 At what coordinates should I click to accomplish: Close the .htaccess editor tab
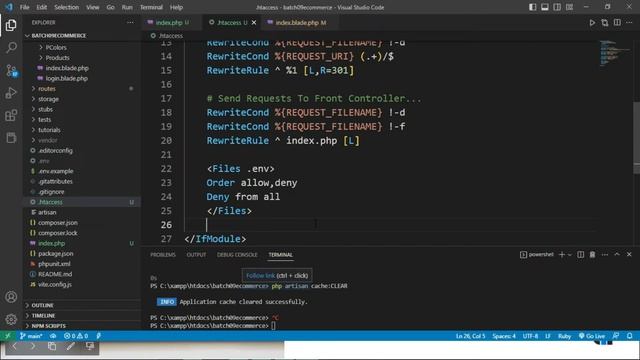[254, 22]
